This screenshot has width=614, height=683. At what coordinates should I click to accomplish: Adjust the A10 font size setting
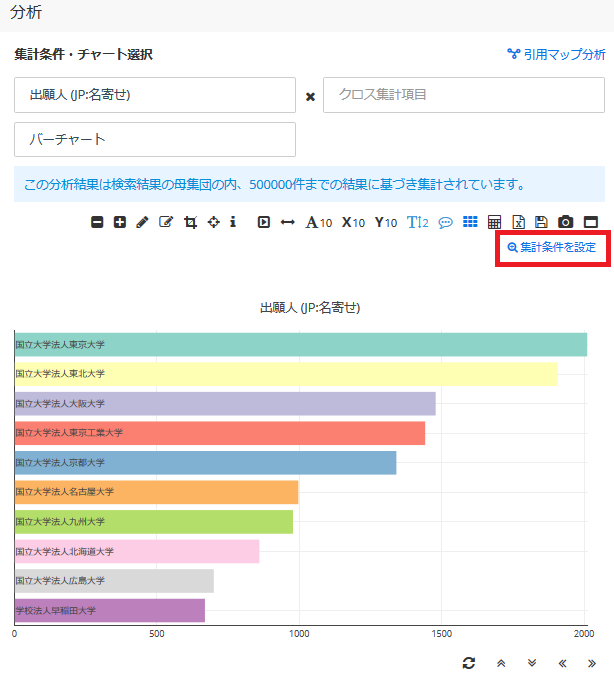pyautogui.click(x=319, y=223)
